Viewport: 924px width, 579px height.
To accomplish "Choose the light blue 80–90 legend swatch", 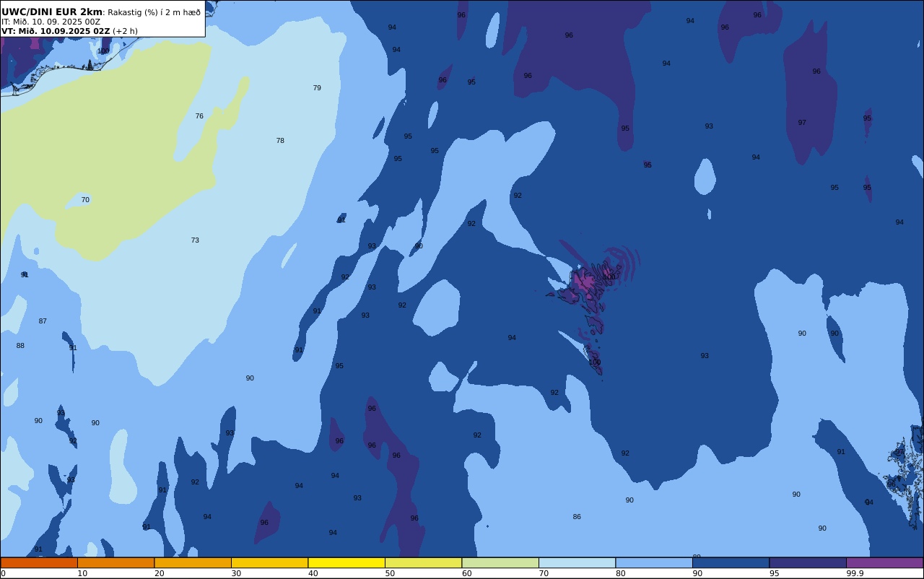I will pyautogui.click(x=654, y=562).
